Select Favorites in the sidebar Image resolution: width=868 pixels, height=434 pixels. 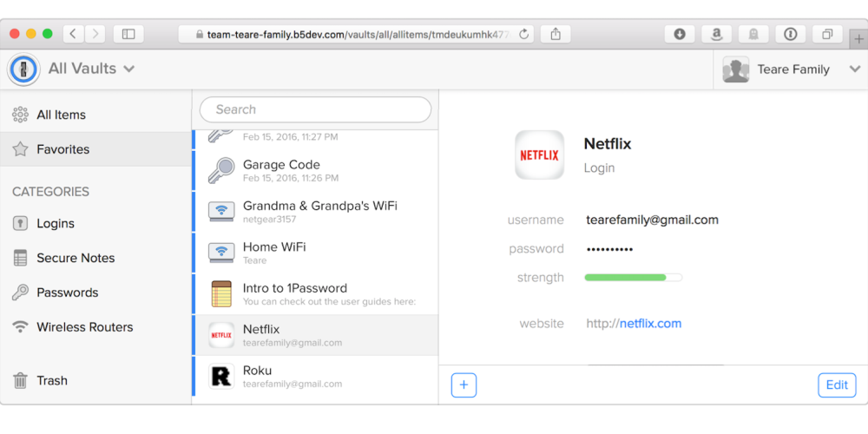(x=62, y=149)
